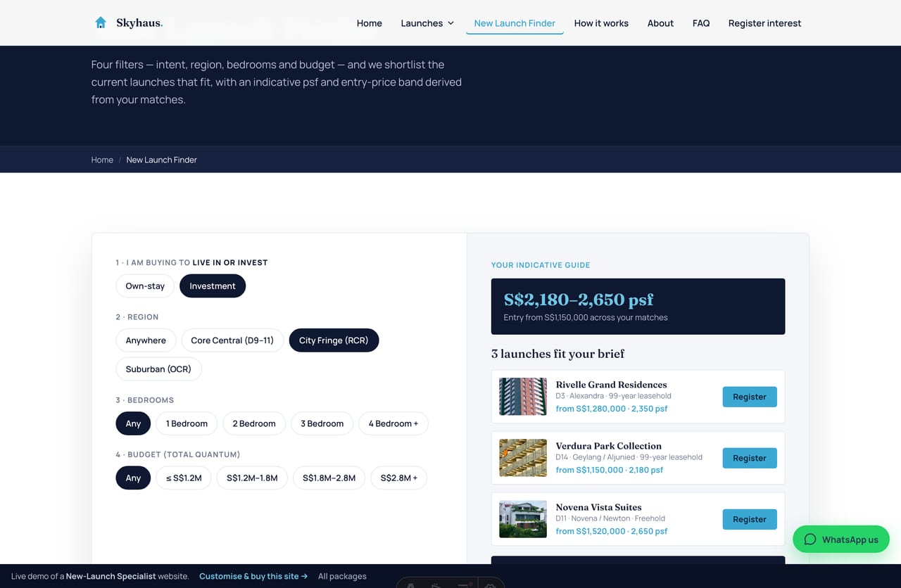Click the 'New Launch Finder' breadcrumb text

pyautogui.click(x=162, y=160)
